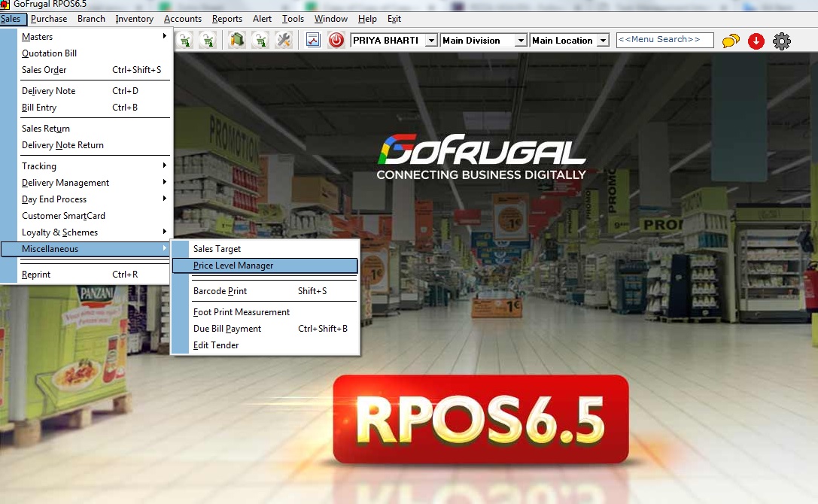The width and height of the screenshot is (818, 504).
Task: Click the wrench and screwdriver tools icon
Action: click(x=284, y=41)
